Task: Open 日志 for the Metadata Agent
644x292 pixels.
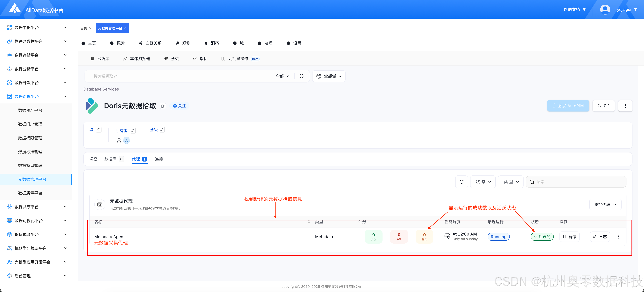Action: (600, 237)
